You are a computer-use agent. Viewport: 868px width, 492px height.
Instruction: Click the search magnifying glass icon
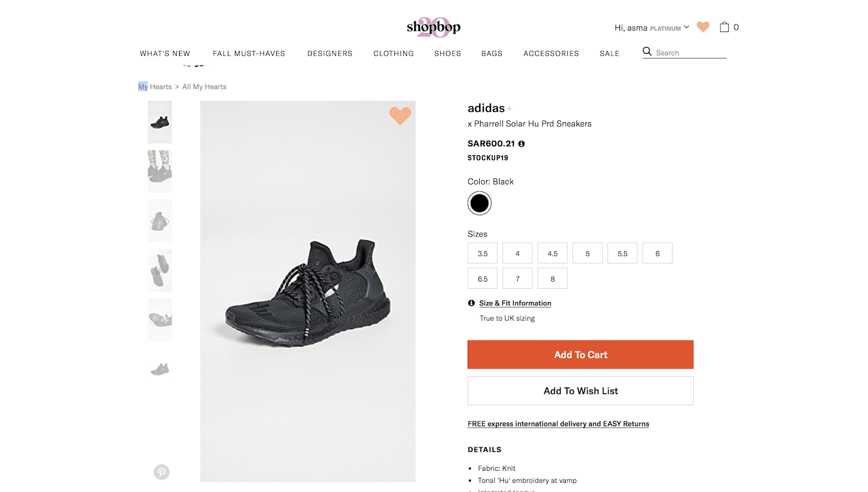click(647, 52)
